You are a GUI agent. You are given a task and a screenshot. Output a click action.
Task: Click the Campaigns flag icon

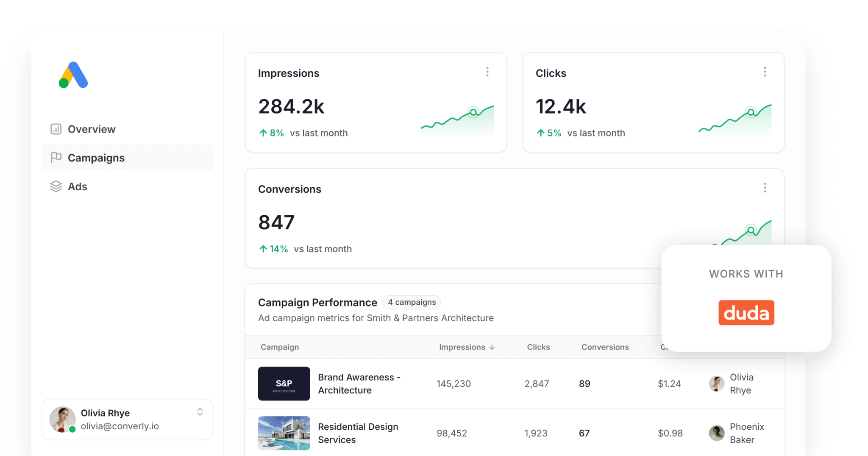tap(56, 158)
